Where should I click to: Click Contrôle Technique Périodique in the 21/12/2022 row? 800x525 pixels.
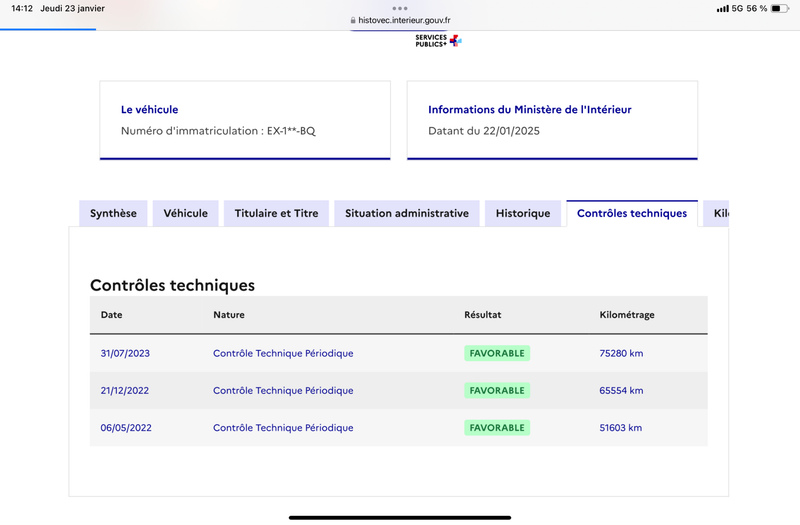[x=283, y=390]
